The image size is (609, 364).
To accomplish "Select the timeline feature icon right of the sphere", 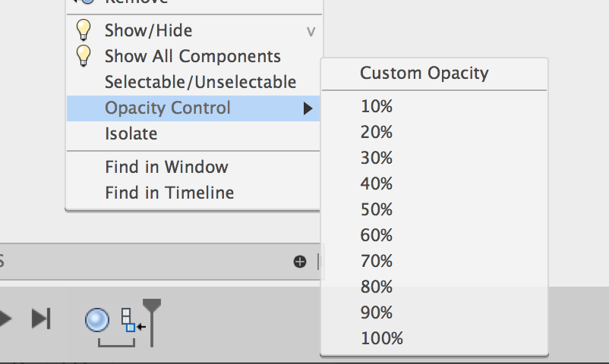I will pos(129,320).
